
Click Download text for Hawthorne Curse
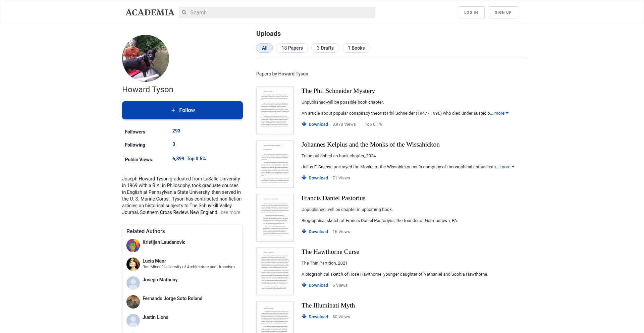[x=318, y=285]
